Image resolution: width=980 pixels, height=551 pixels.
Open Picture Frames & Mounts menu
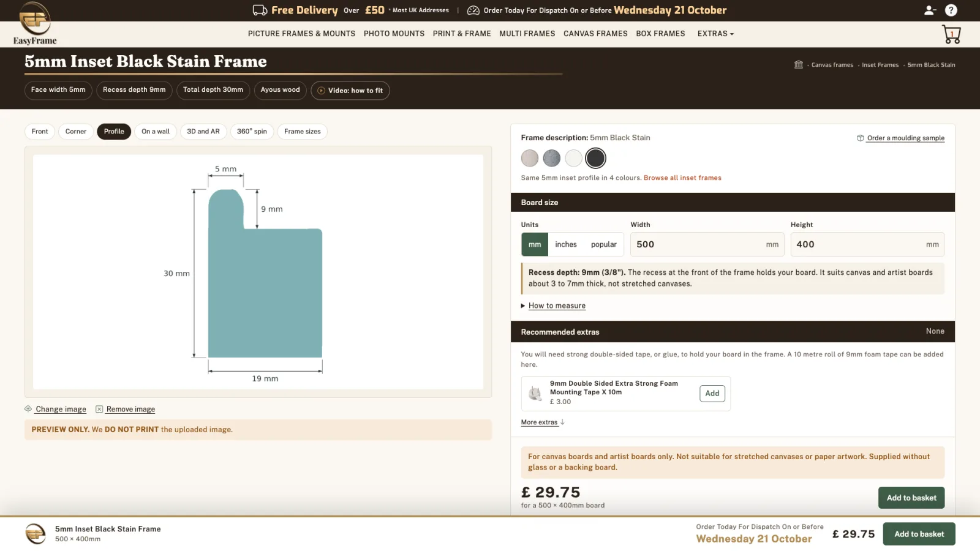point(301,34)
